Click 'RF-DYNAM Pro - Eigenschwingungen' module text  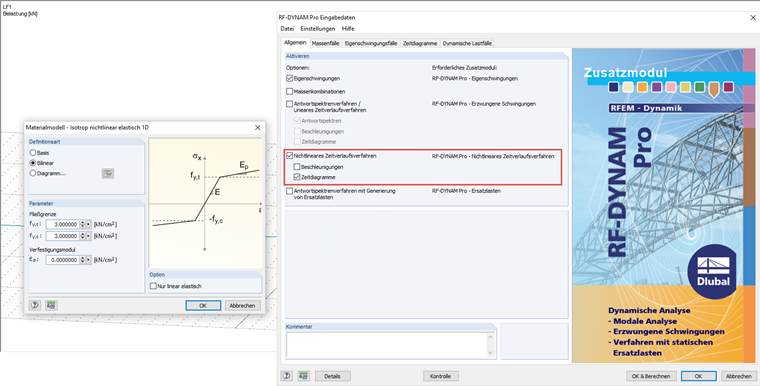click(475, 78)
